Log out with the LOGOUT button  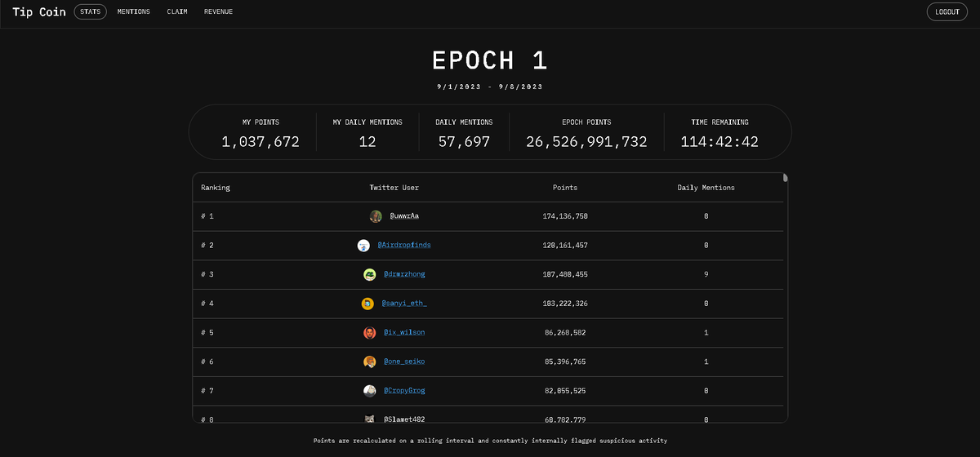tap(947, 12)
